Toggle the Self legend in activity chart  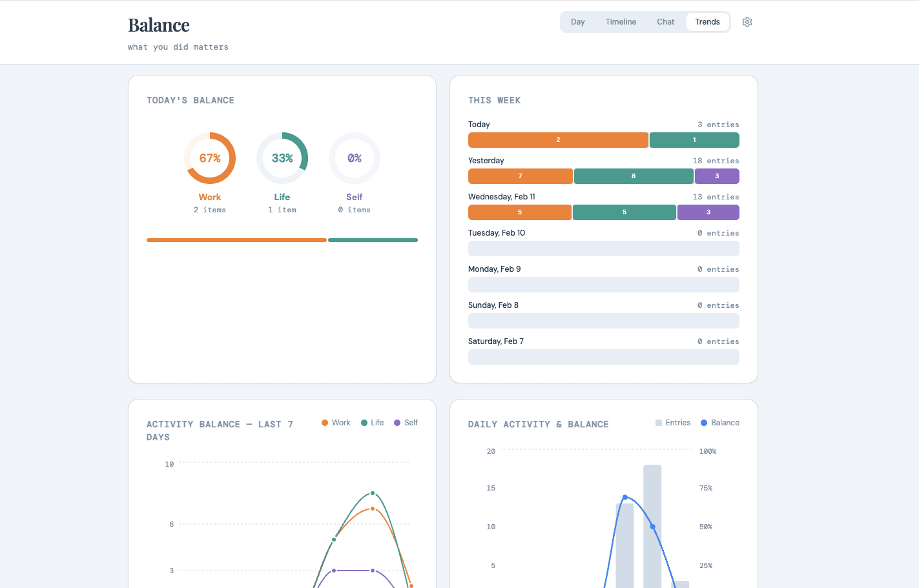tap(406, 423)
